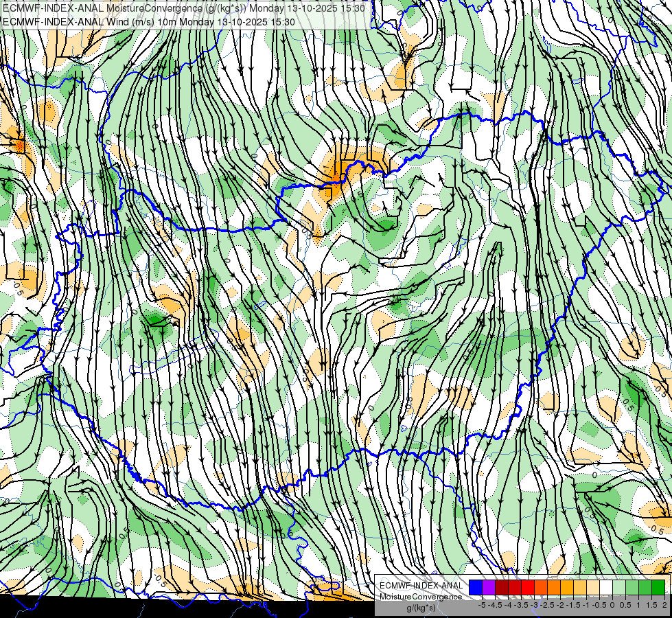Click the -1.5 tick label on legend scale

[573, 605]
